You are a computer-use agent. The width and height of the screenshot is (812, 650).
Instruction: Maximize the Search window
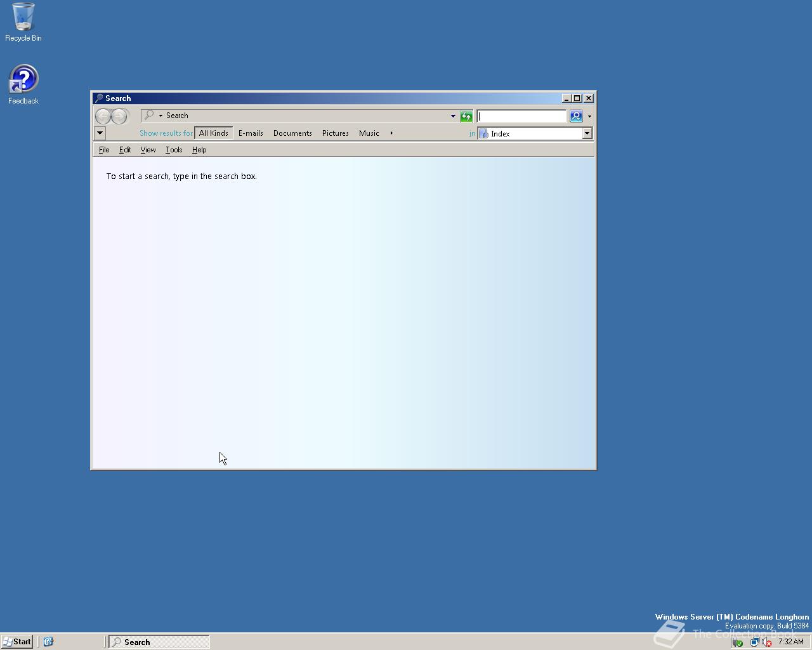[577, 98]
